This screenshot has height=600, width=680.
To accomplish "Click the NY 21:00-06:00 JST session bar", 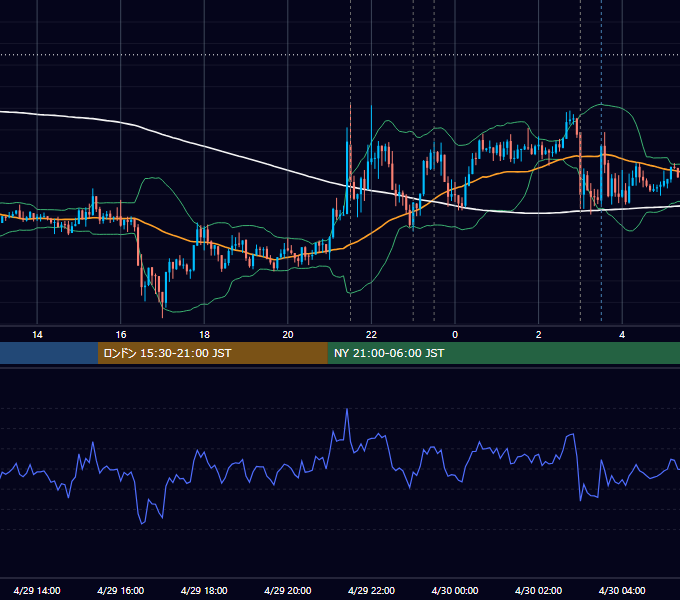I will 503,353.
